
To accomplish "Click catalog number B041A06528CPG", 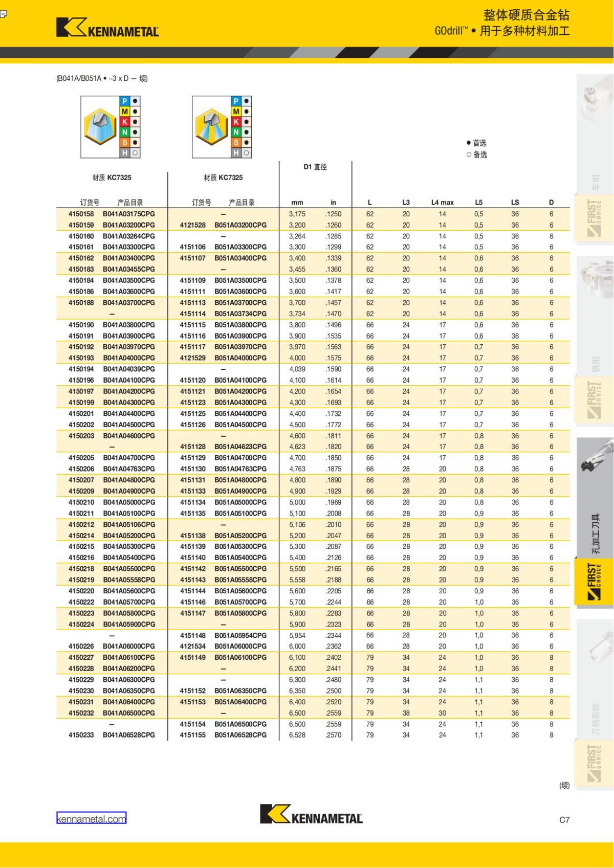I will click(129, 735).
